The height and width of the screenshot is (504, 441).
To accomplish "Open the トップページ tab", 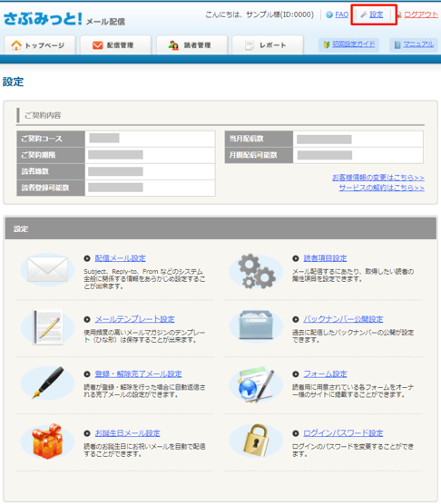I will (x=40, y=45).
